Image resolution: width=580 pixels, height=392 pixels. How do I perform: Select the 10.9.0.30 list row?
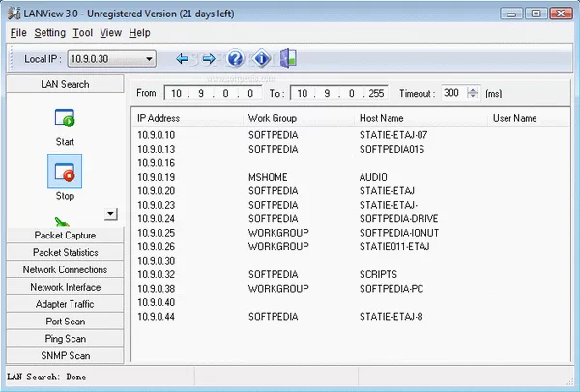[351, 261]
